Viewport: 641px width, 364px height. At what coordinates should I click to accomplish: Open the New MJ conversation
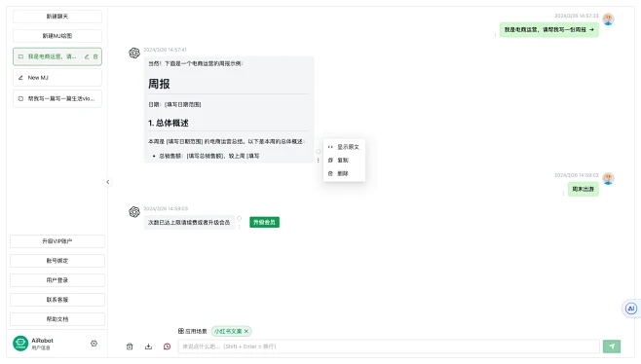pyautogui.click(x=57, y=78)
